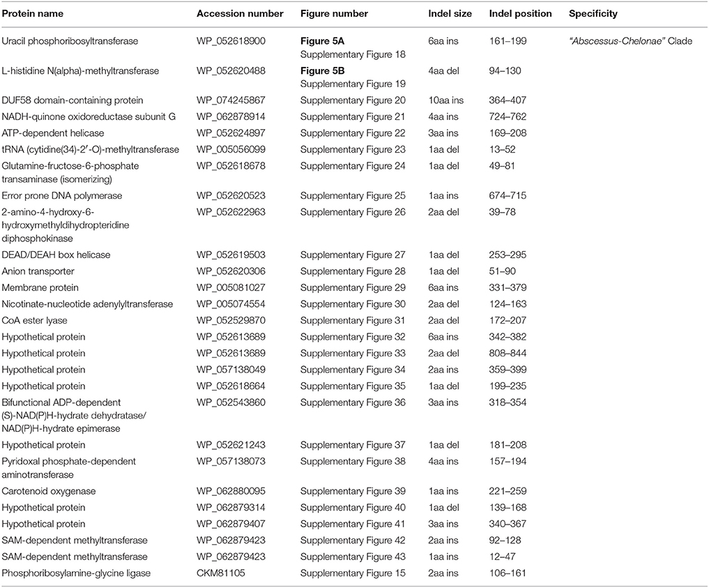Click the Figure 5A reference
This screenshot has height=588, width=709.
(318, 41)
